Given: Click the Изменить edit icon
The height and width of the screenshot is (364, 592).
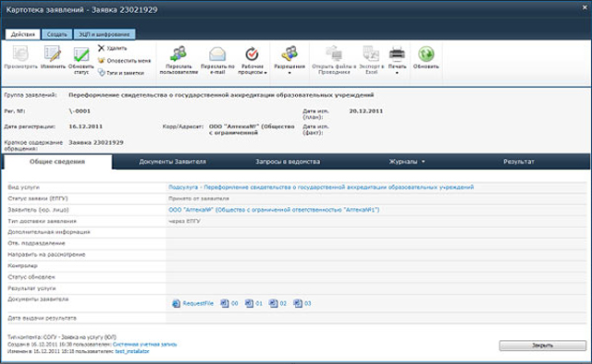Looking at the screenshot, I should [53, 54].
